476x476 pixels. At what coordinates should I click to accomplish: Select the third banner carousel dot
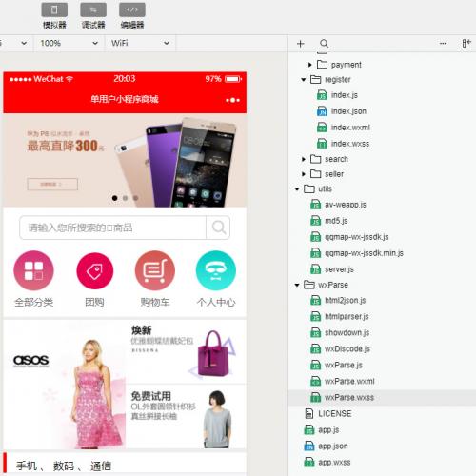tap(135, 198)
